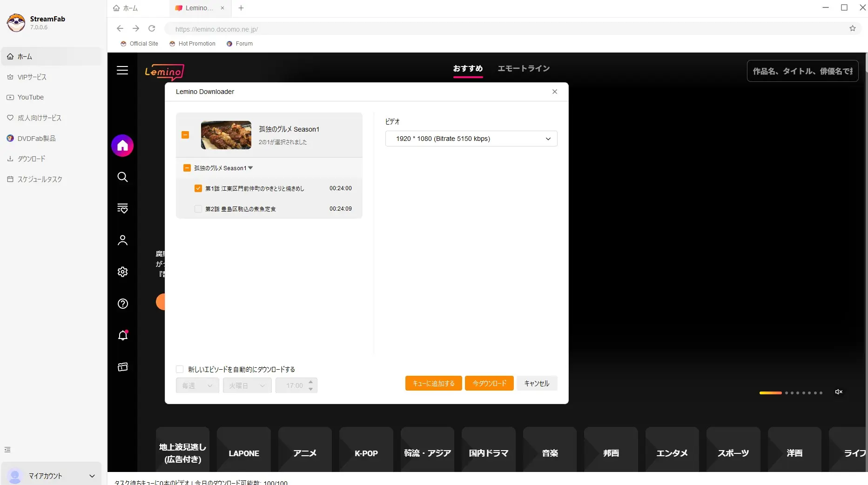Close the Lemino Downloader dialog
This screenshot has width=868, height=485.
point(554,92)
